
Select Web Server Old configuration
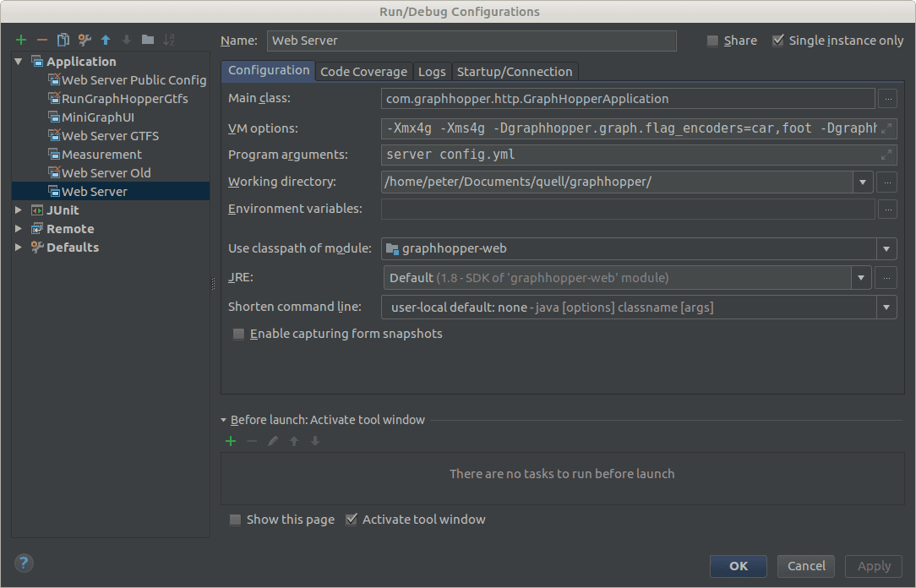click(100, 173)
